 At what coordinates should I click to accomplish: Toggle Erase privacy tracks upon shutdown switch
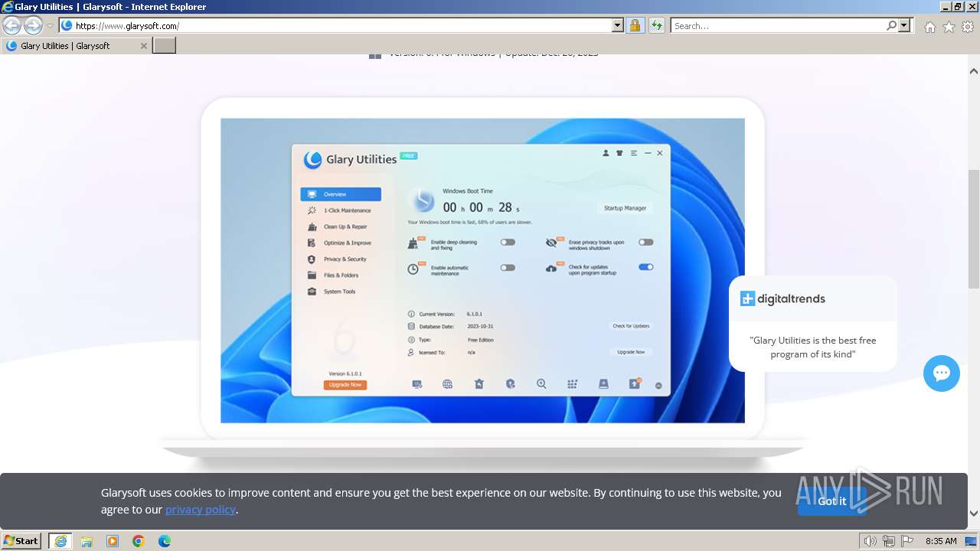click(x=646, y=243)
